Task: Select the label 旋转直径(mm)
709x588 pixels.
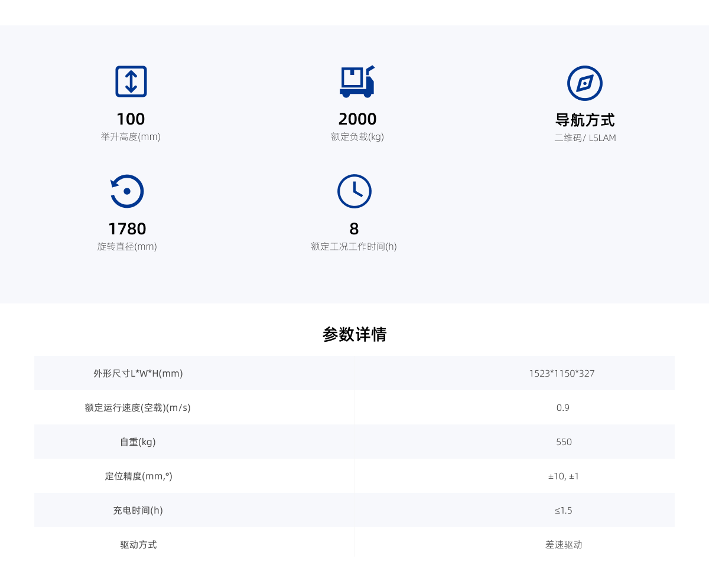Action: (127, 246)
